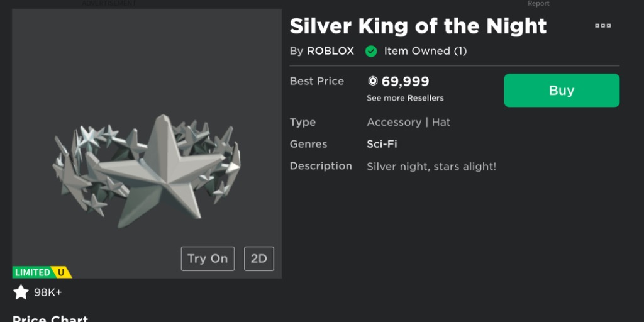Image resolution: width=644 pixels, height=322 pixels.
Task: Click the 'Silver night, stars alight!' description
Action: [x=431, y=166]
